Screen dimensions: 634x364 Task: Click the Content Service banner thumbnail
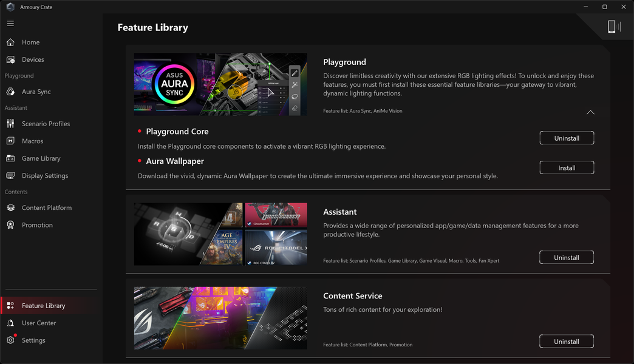[220, 318]
